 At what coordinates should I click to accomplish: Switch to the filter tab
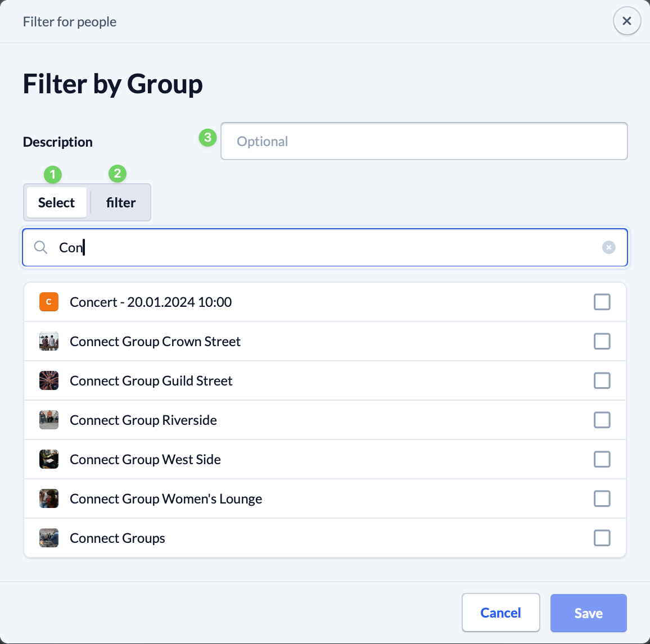pyautogui.click(x=121, y=202)
